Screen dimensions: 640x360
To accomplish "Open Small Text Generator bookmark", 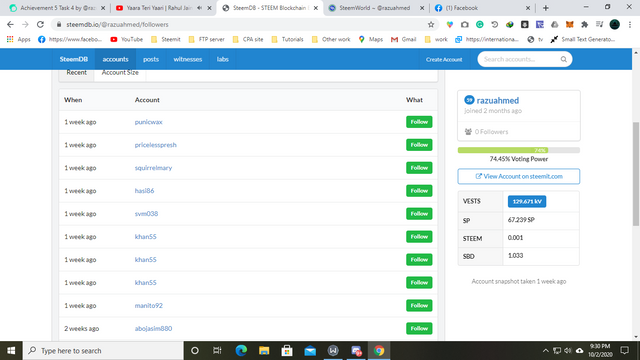I will [x=582, y=39].
